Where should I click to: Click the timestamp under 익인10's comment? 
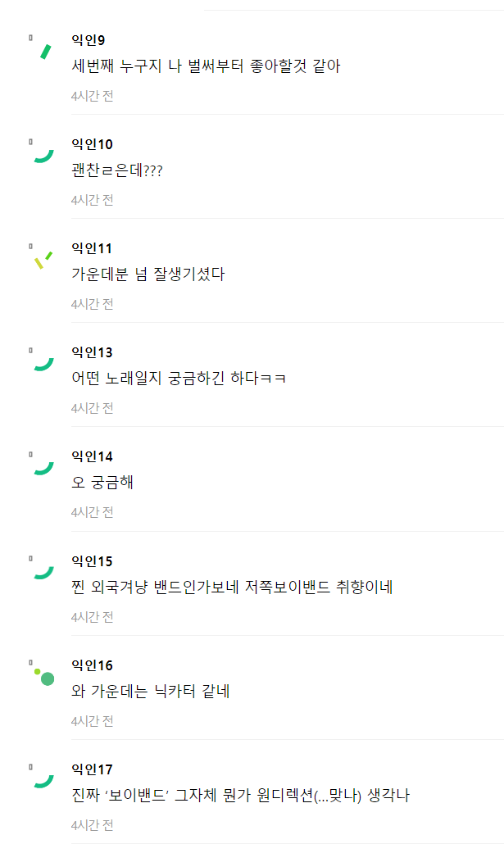(x=92, y=200)
